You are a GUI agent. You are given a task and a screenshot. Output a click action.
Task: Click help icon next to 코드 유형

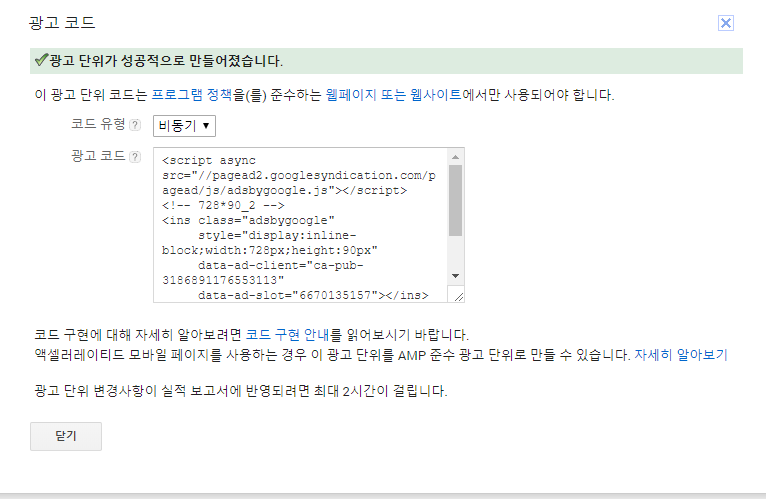pyautogui.click(x=135, y=125)
